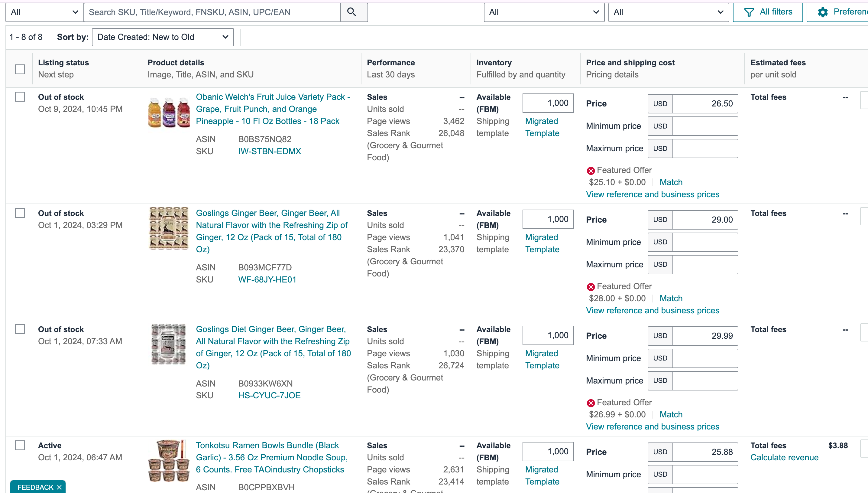868x493 pixels.
Task: Open the first 'All' filter dropdown right of search
Action: tap(544, 12)
